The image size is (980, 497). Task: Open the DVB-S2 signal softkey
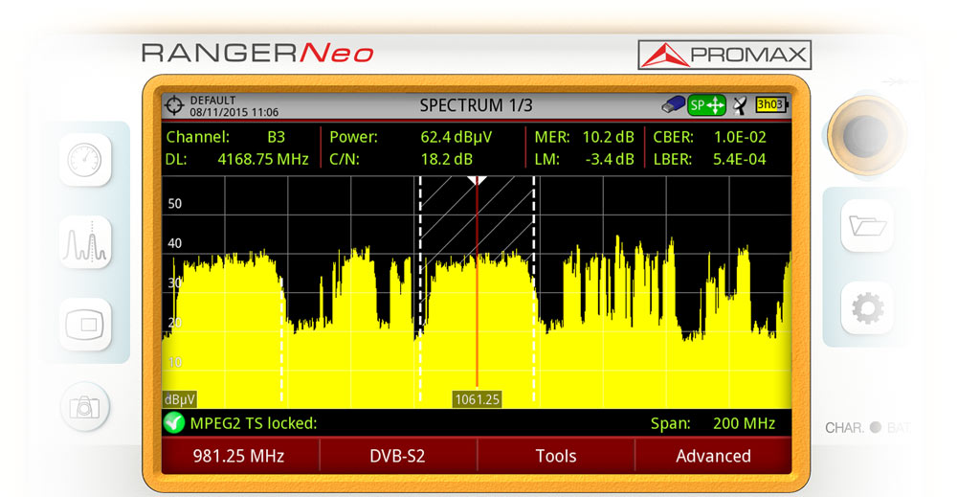tap(397, 456)
